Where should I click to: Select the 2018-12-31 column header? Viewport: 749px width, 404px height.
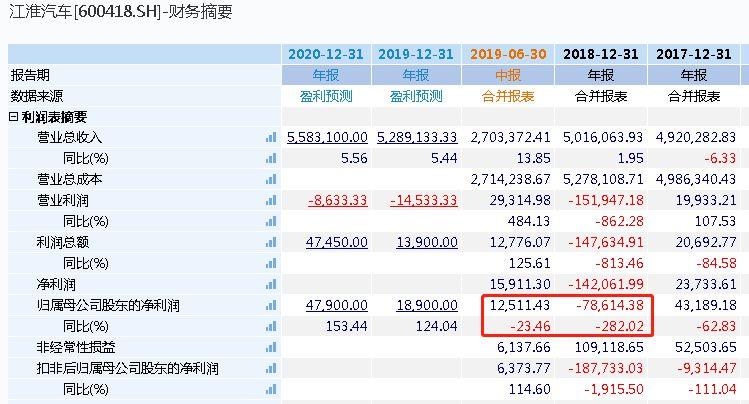tap(600, 54)
